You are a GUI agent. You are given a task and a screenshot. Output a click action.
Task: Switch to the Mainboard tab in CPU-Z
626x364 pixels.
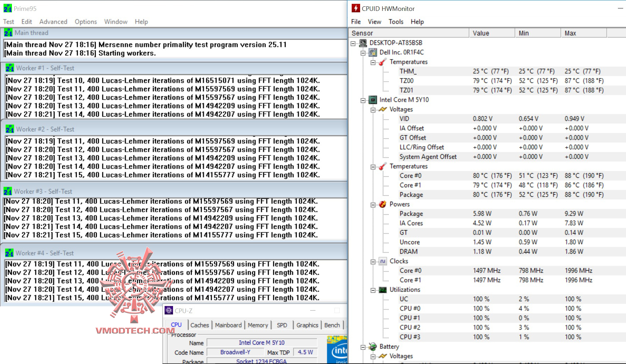(229, 325)
